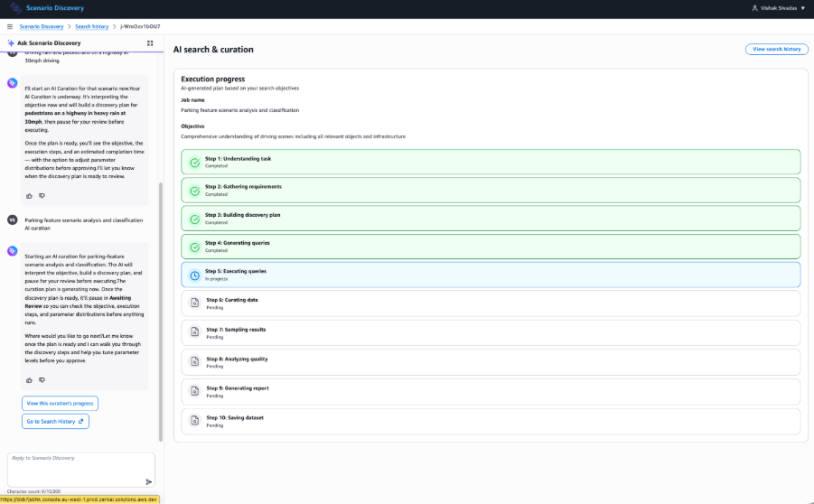The width and height of the screenshot is (814, 504).
Task: Click the job name value text
Action: click(239, 110)
